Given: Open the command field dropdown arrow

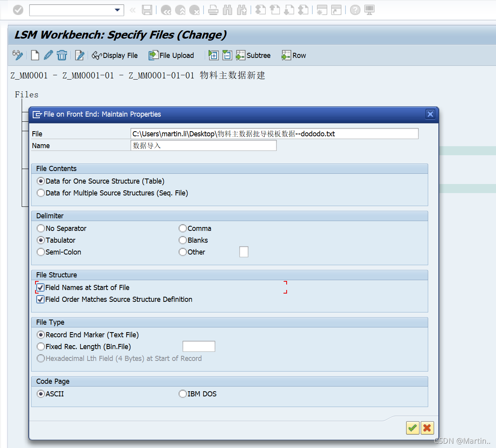Looking at the screenshot, I should tap(117, 10).
